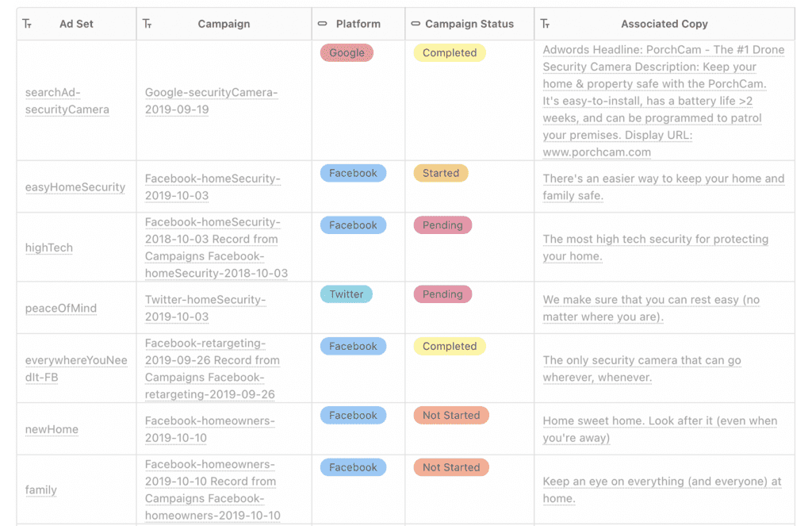Open the Google-securityCamera-2019-09-19 campaign
The width and height of the screenshot is (812, 526).
point(211,101)
